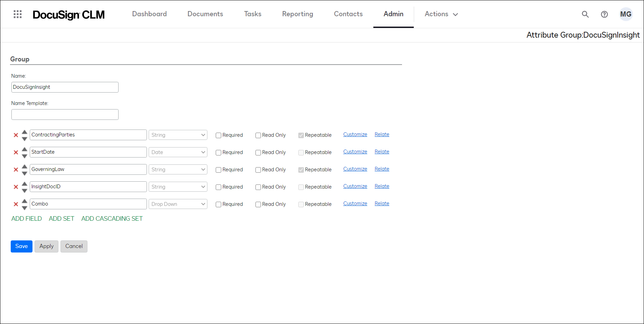The height and width of the screenshot is (324, 644).
Task: Move StartDate field down with arrow
Action: (25, 156)
